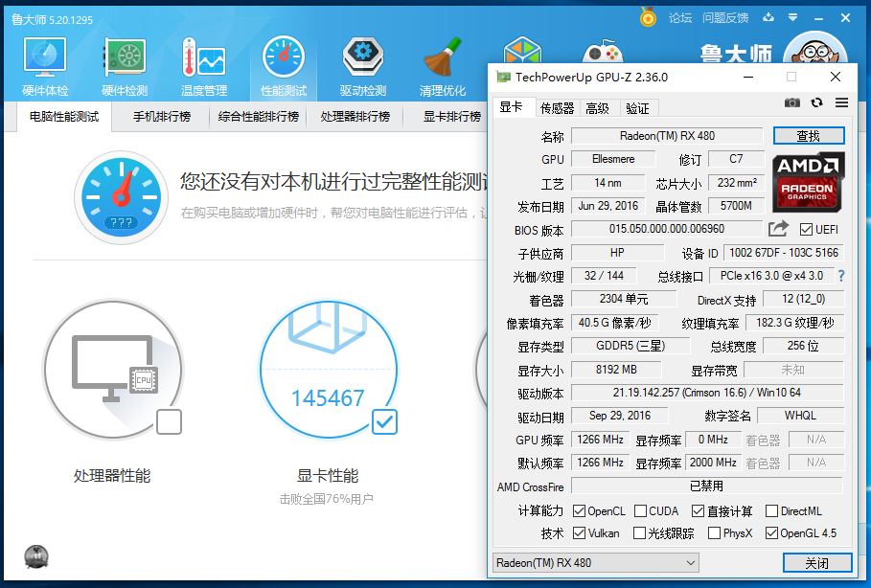Viewport: 871px width, 588px height.
Task: Click the bus interface question mark
Action: tap(841, 276)
